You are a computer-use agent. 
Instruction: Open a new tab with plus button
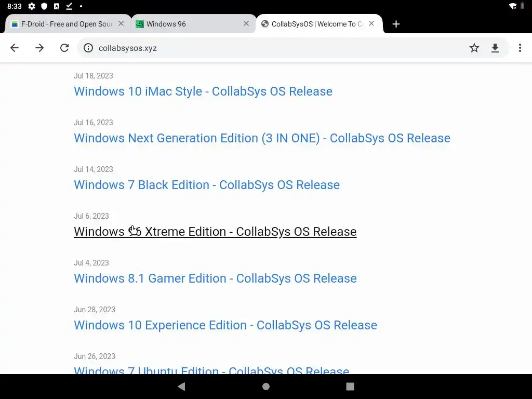click(396, 24)
